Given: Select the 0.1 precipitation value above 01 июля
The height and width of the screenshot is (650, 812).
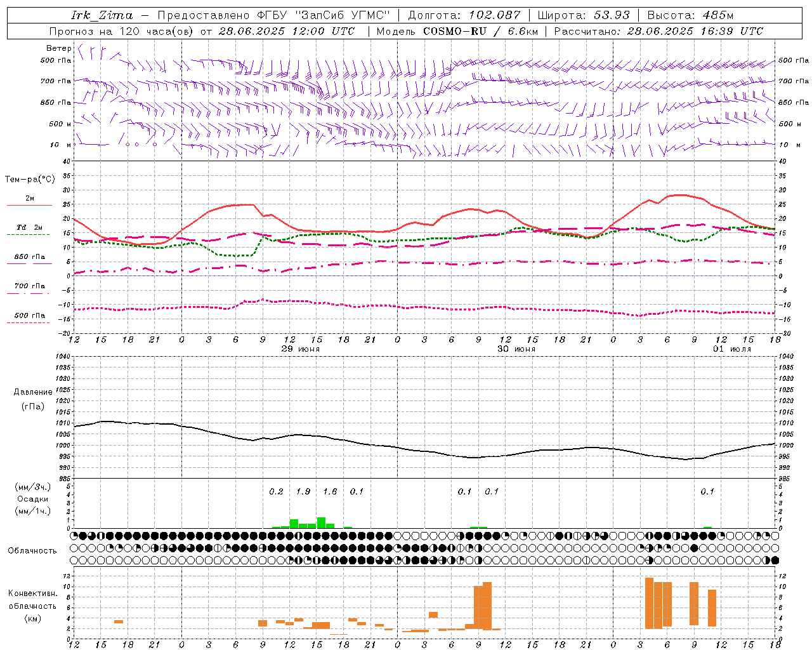Looking at the screenshot, I should tap(707, 491).
